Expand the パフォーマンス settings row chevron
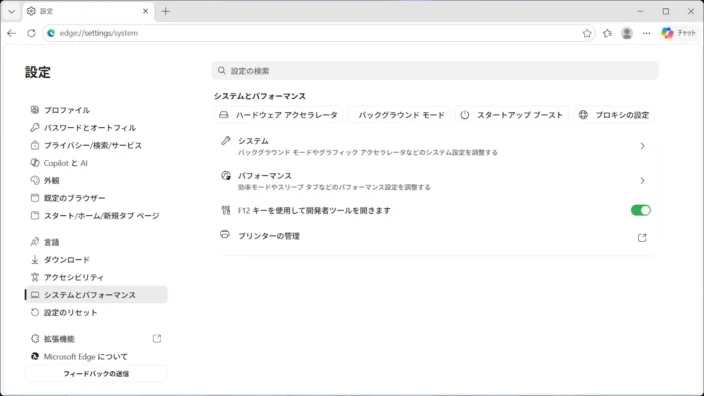 coord(642,180)
